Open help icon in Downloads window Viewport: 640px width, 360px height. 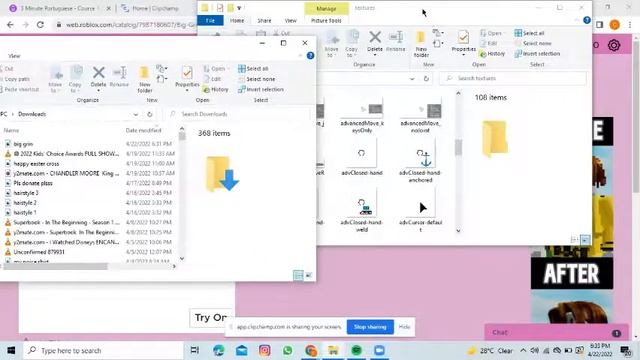(310, 56)
